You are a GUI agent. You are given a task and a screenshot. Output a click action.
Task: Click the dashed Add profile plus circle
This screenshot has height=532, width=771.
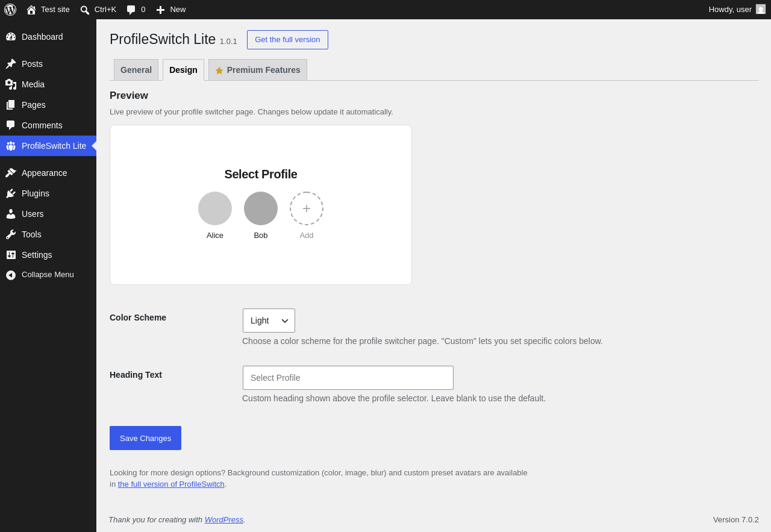307,208
